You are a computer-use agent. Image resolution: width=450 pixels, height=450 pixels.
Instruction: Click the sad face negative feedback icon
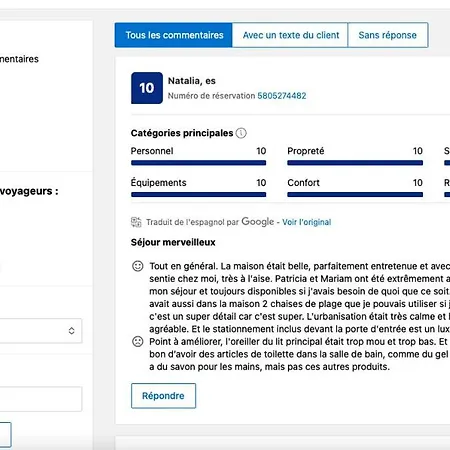138,342
